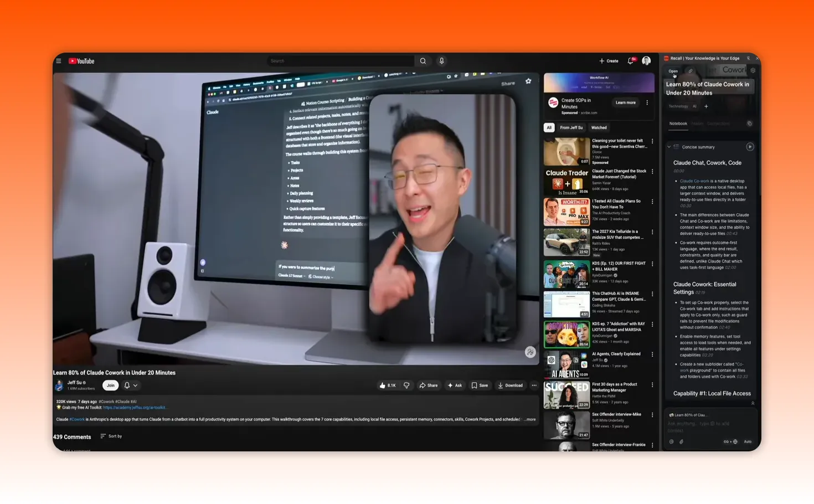814x504 pixels.
Task: Click in the YouTube search field
Action: pyautogui.click(x=341, y=61)
